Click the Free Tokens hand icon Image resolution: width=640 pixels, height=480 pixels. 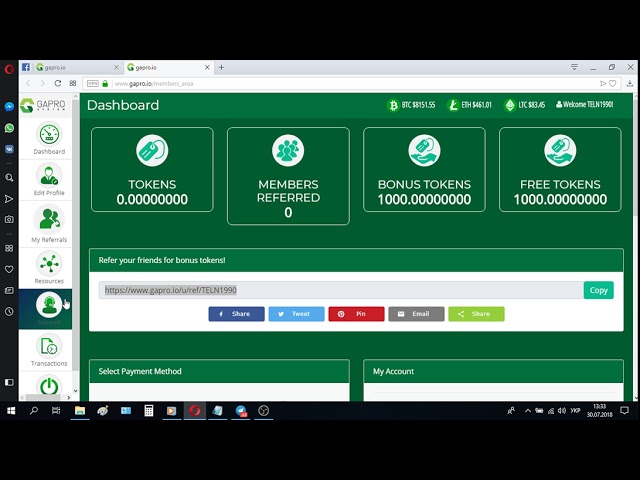click(x=560, y=151)
